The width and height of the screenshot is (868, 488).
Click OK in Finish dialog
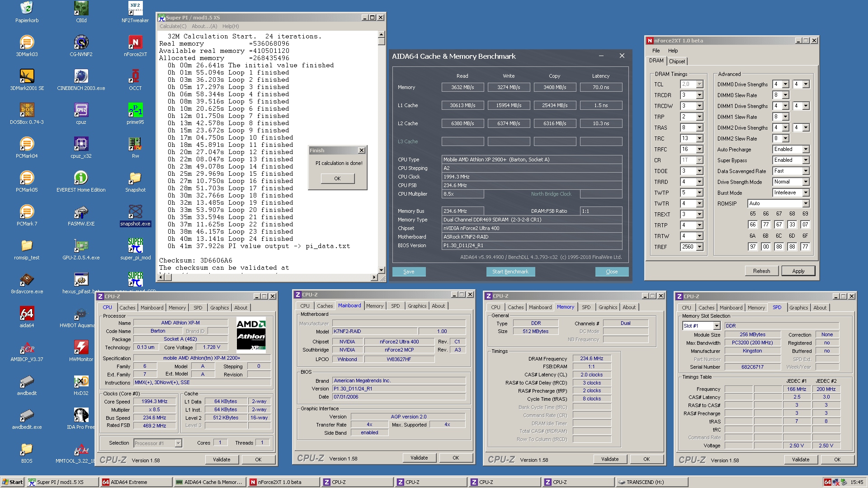click(x=337, y=178)
